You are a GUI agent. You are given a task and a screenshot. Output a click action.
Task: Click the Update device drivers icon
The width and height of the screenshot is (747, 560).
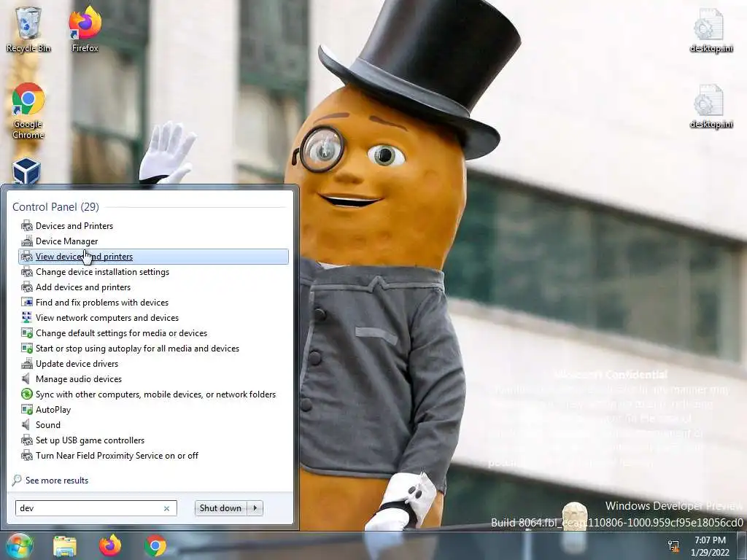(x=27, y=364)
